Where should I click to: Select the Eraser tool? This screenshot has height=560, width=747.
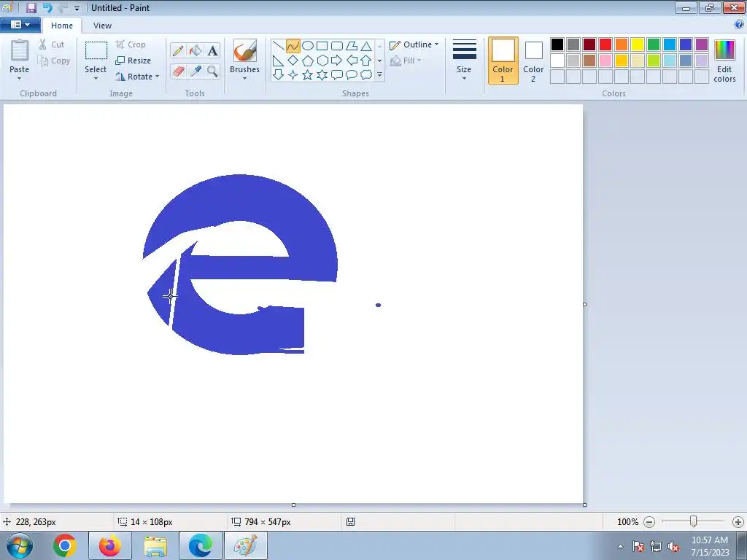tap(178, 71)
